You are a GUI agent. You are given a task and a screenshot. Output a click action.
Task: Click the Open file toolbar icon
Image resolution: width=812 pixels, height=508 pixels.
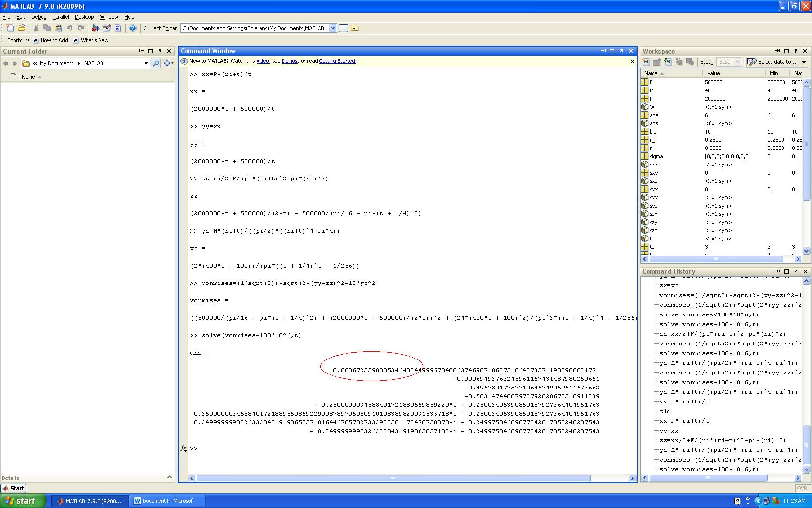pyautogui.click(x=21, y=28)
